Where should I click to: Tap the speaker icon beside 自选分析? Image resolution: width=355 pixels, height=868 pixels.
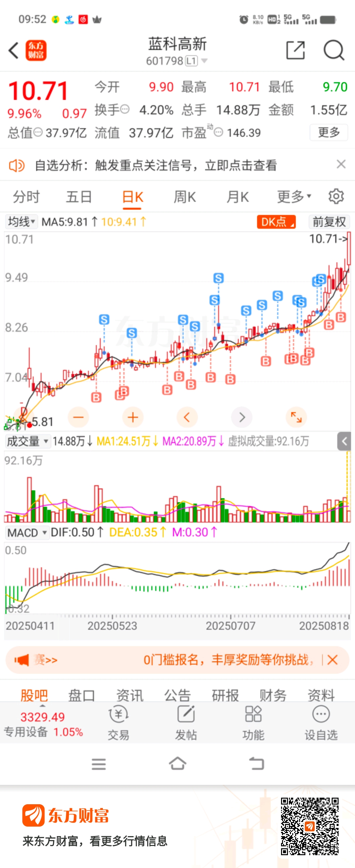(x=16, y=165)
